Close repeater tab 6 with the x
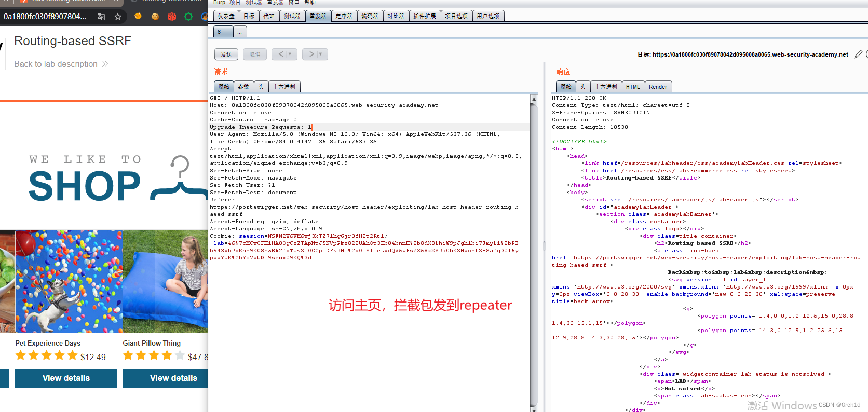The image size is (868, 412). 226,32
